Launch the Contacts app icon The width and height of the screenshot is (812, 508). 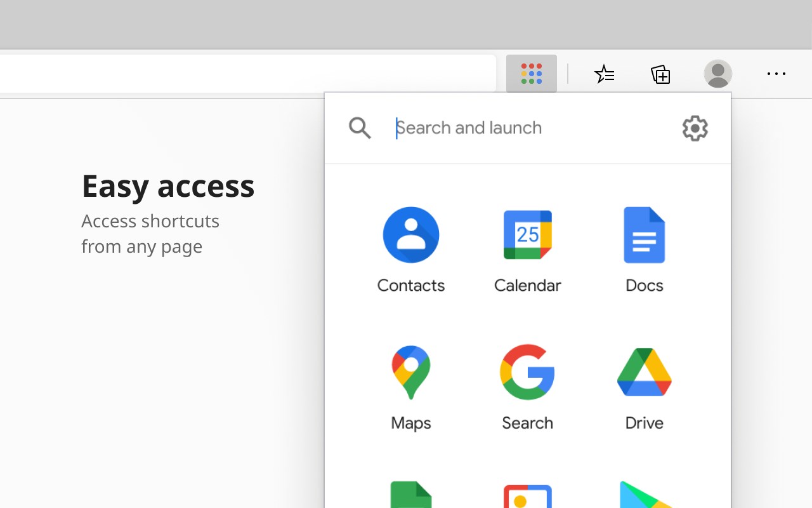[x=411, y=235]
